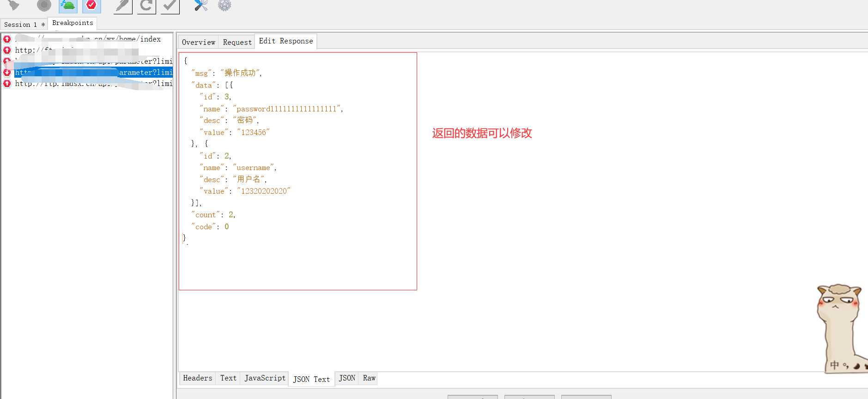
Task: Click the "desc": "用户名" line
Action: 233,179
